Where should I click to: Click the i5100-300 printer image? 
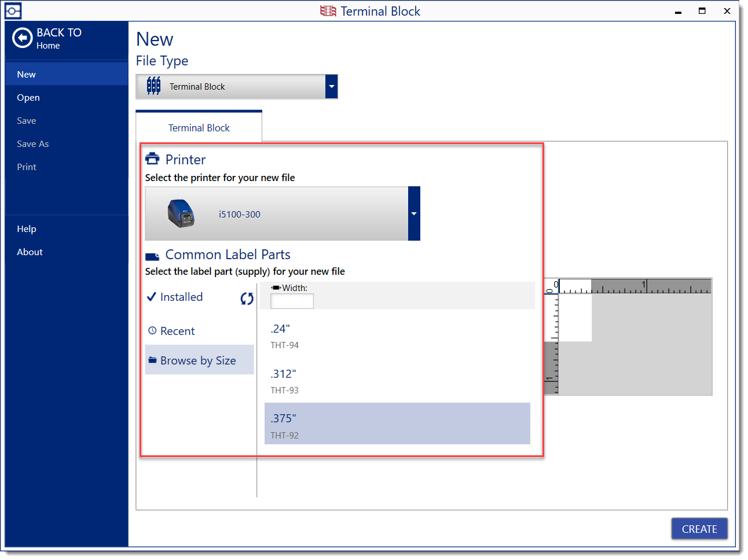[x=181, y=213]
